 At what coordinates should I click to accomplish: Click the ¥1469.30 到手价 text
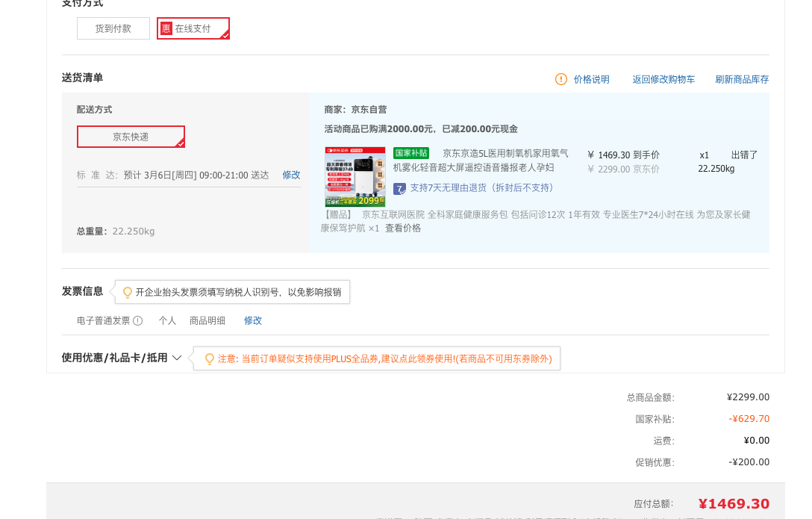(x=623, y=155)
